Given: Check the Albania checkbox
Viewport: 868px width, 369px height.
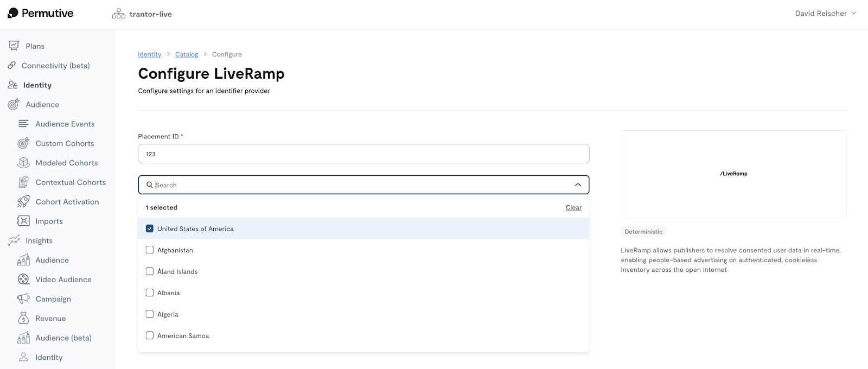Looking at the screenshot, I should tap(150, 292).
